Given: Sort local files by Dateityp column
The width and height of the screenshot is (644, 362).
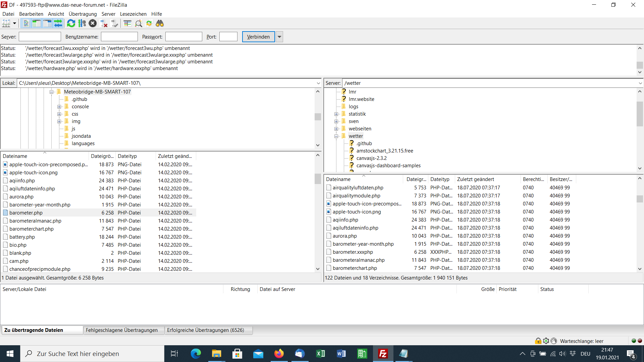Looking at the screenshot, I should [136, 156].
